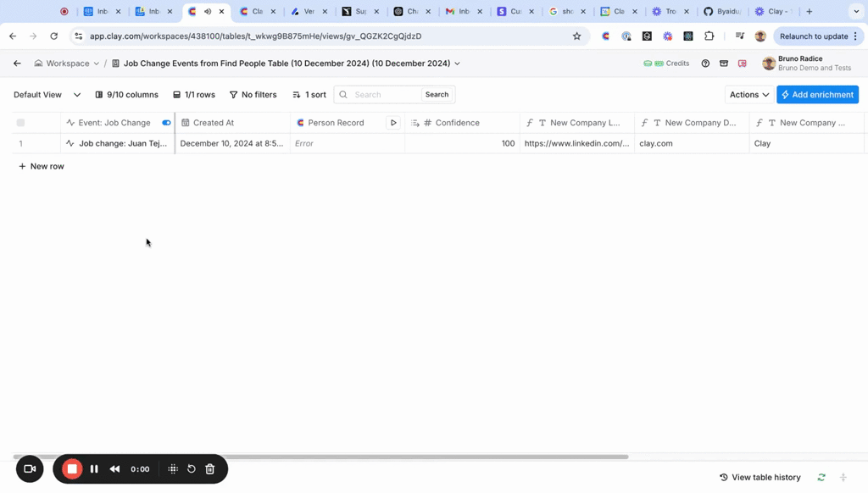Click the Add enrichment button
Image resolution: width=868 pixels, height=493 pixels.
coord(816,94)
